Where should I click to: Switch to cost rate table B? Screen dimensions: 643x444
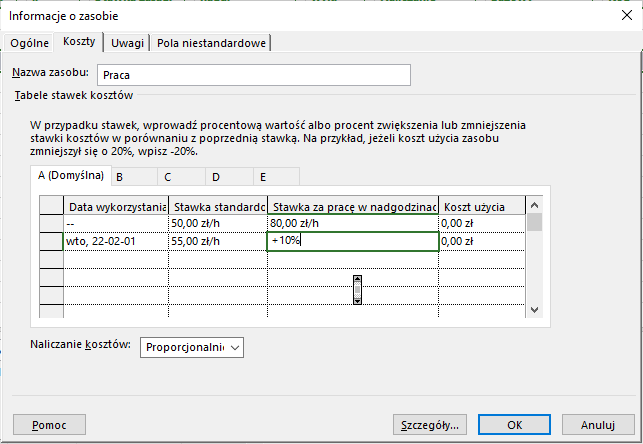pos(119,177)
